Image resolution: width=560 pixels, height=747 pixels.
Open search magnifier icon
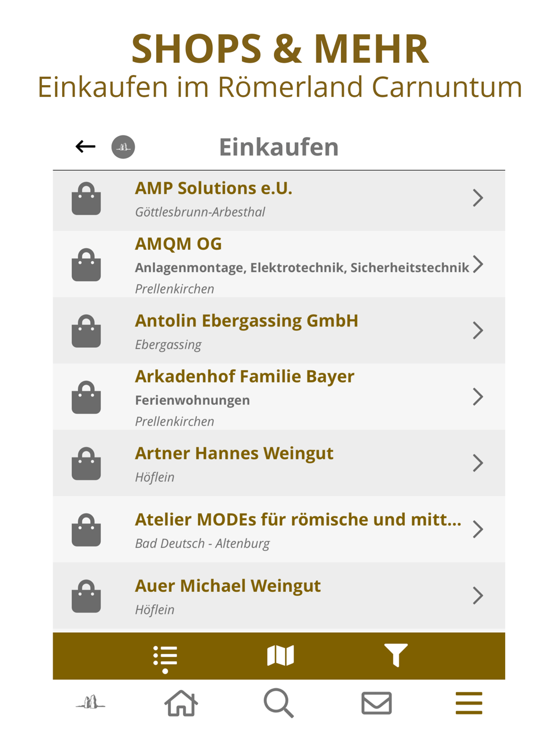coord(279,703)
